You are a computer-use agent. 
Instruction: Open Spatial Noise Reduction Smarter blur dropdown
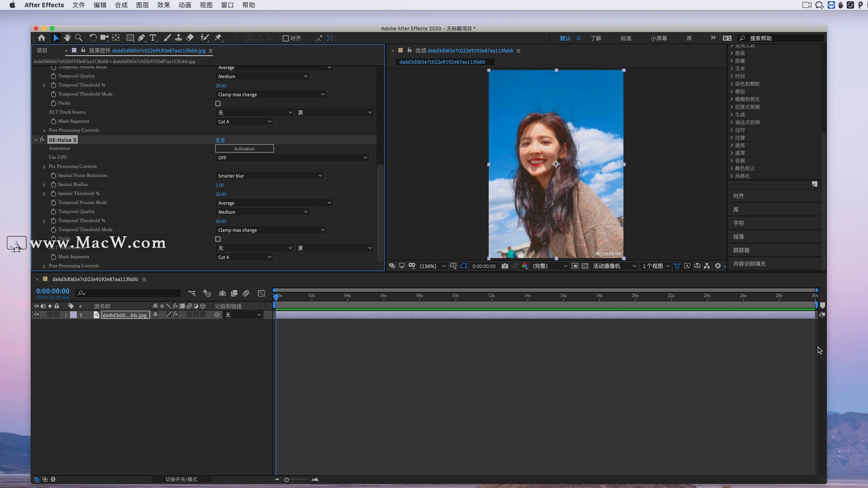(x=269, y=176)
